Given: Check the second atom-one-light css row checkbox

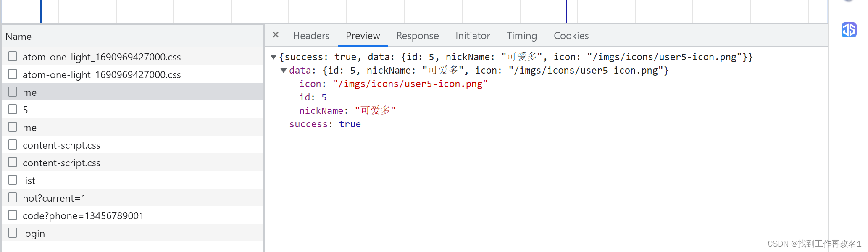Looking at the screenshot, I should (x=13, y=74).
